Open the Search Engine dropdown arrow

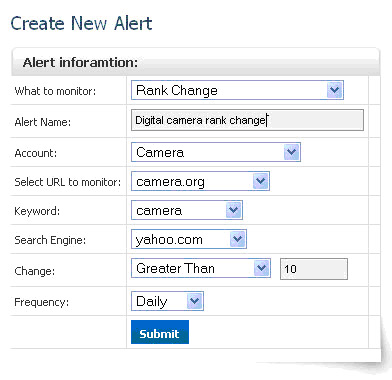point(237,239)
